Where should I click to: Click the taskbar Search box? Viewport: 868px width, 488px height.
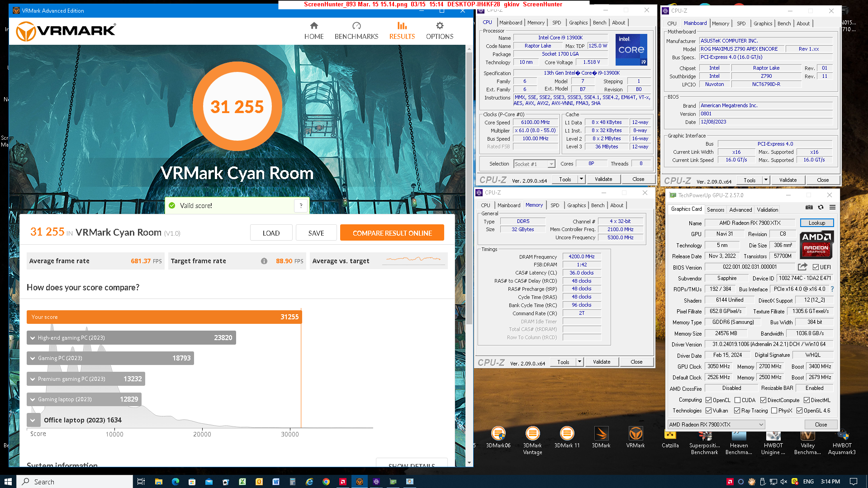[75, 482]
